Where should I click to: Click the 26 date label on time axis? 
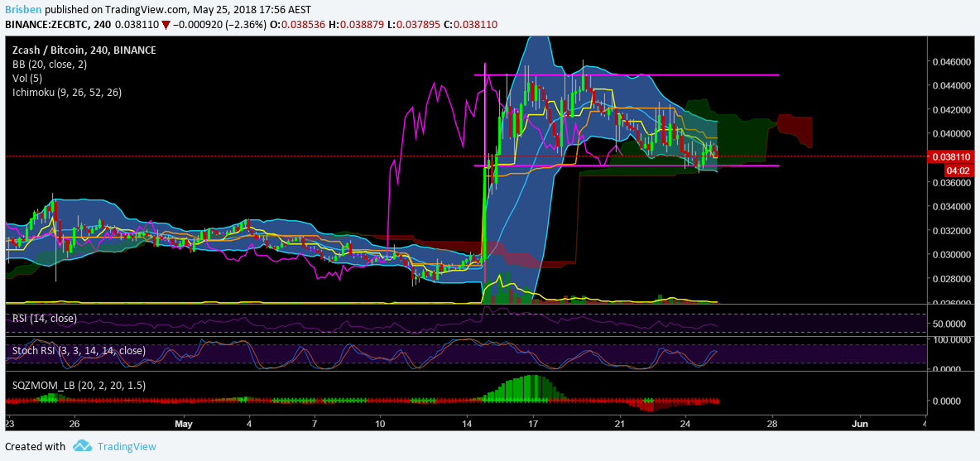pos(74,424)
